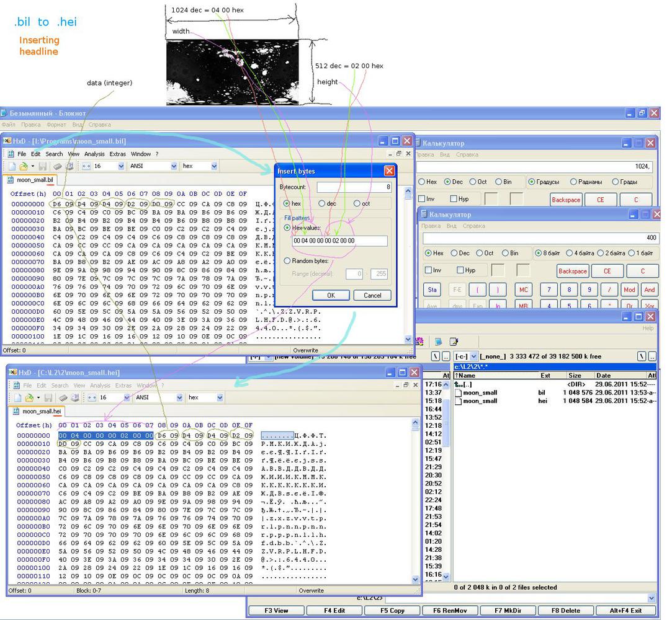Open Extras menu in moon_small.bil HxD window
The image size is (672, 620).
coord(117,154)
